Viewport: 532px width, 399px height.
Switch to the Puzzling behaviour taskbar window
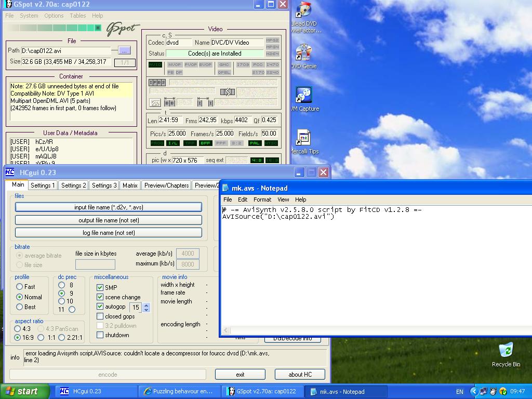179,391
